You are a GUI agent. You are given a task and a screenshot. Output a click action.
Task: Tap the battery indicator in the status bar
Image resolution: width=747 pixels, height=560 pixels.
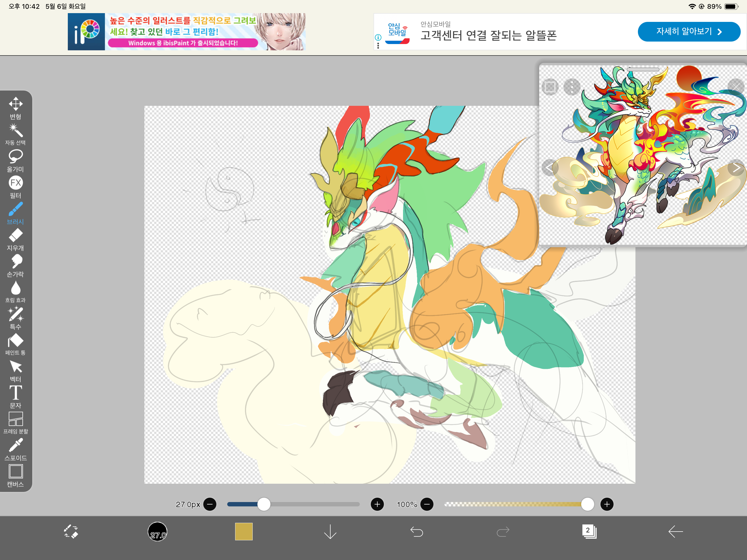point(731,6)
